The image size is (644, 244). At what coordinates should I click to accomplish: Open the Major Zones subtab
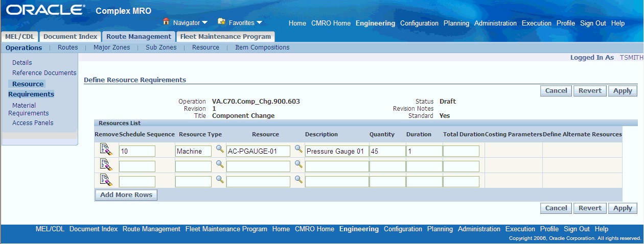point(112,47)
